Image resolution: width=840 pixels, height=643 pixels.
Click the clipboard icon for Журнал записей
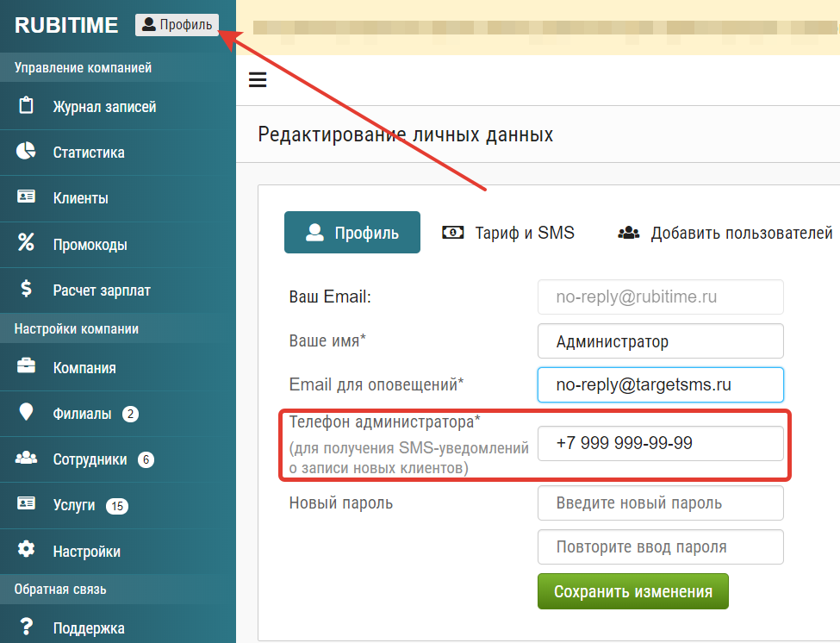pyautogui.click(x=26, y=105)
